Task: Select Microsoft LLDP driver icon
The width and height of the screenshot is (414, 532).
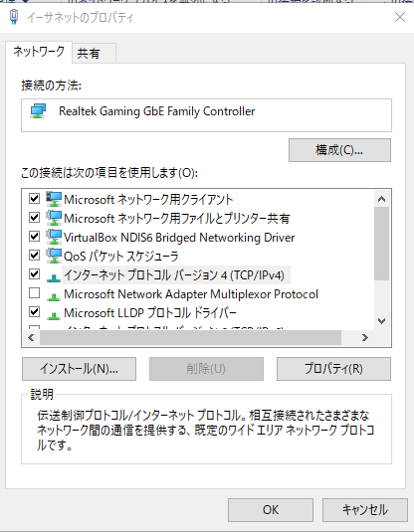Action: (54, 316)
